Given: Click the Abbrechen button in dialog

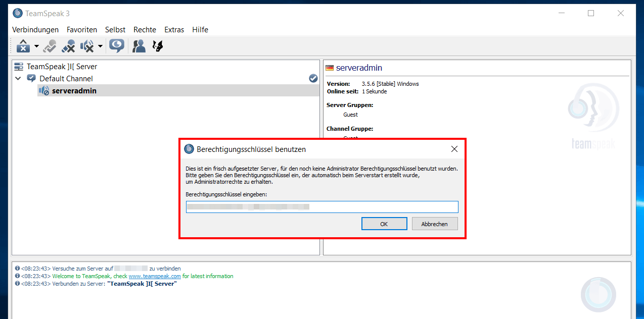Looking at the screenshot, I should coord(435,224).
